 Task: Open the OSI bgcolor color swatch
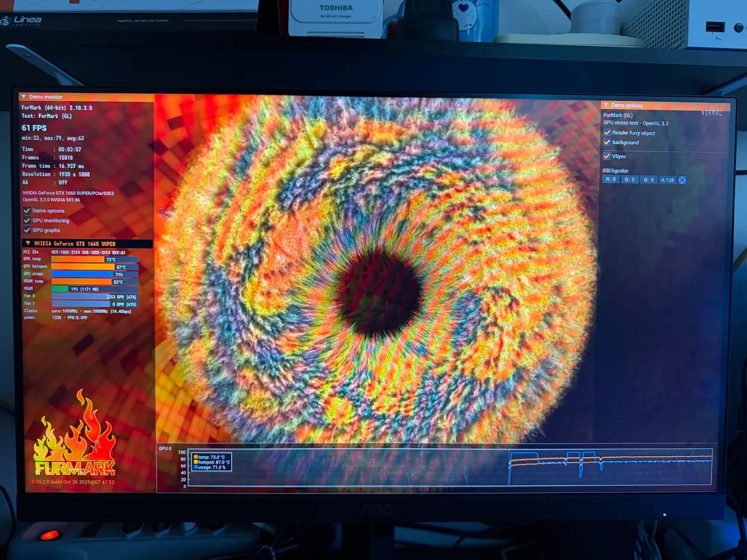point(682,180)
